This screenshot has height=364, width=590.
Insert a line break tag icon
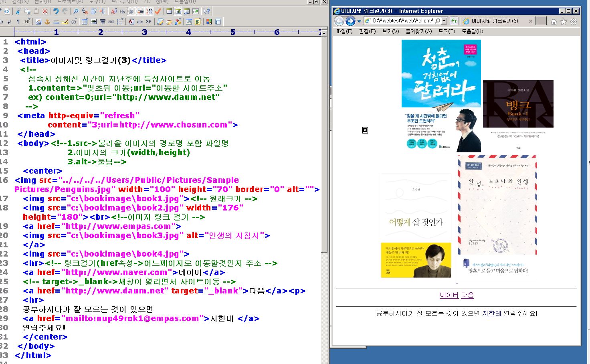pos(9,21)
